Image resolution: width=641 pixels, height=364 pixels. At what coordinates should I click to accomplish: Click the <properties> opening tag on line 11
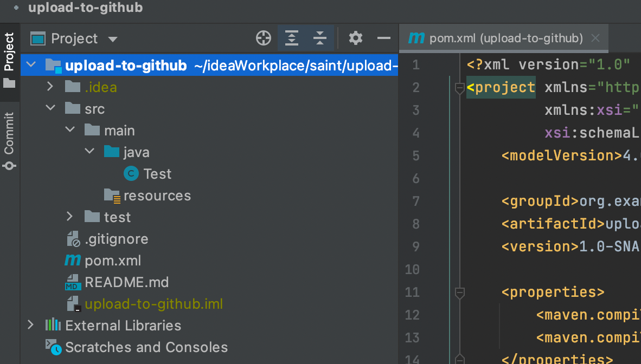553,292
